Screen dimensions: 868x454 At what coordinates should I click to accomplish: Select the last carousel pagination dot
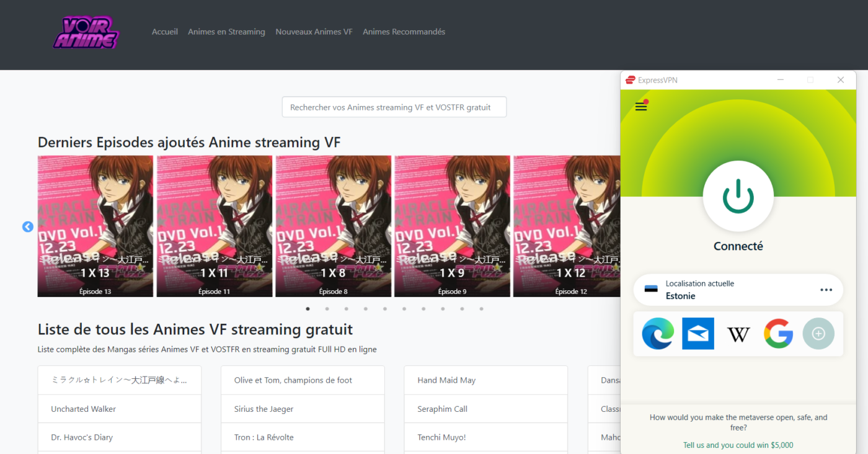[481, 308]
